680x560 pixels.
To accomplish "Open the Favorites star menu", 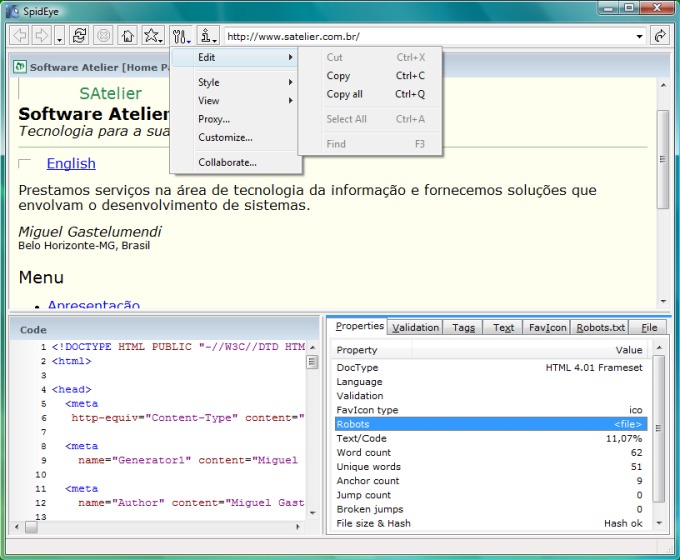I will tap(153, 36).
